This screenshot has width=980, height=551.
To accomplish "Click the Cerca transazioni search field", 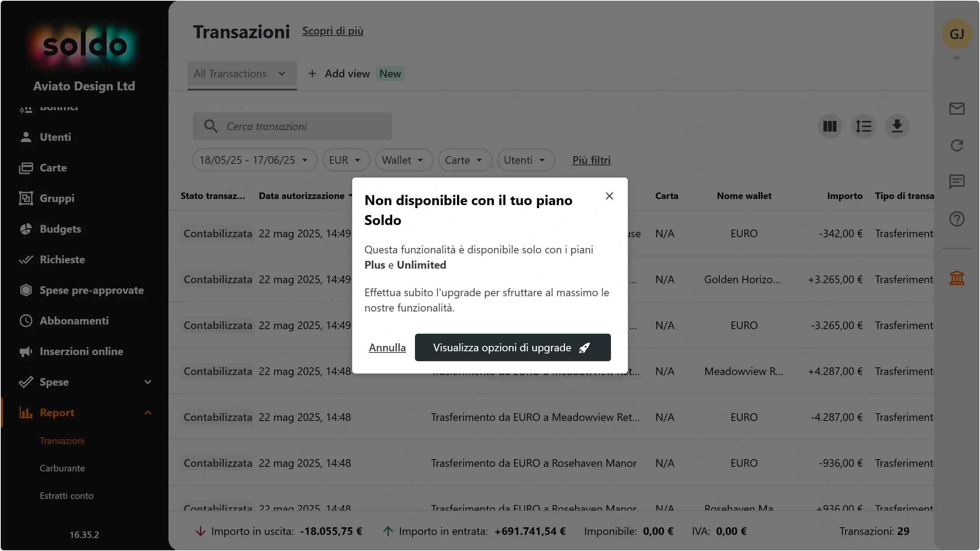I will point(292,126).
